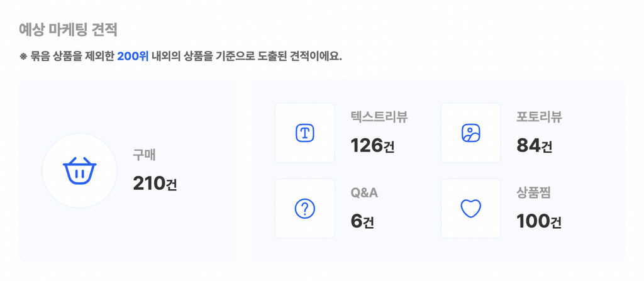Select the 예상 마케팅 견적 heading
The height and width of the screenshot is (281, 644).
click(x=68, y=30)
